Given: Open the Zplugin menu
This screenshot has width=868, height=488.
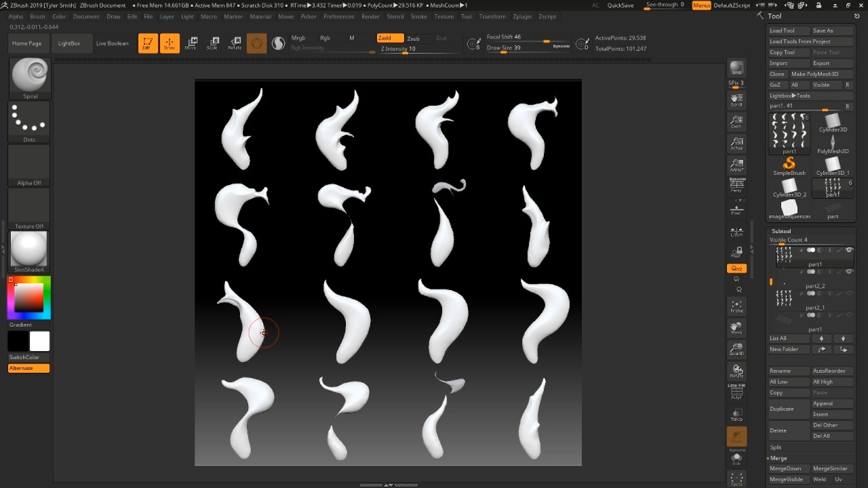Looking at the screenshot, I should coord(521,16).
